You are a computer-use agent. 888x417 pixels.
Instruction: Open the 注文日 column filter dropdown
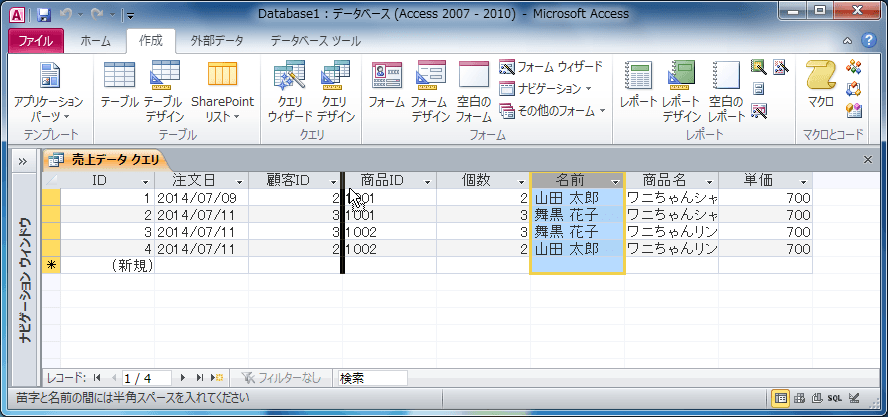pyautogui.click(x=240, y=182)
